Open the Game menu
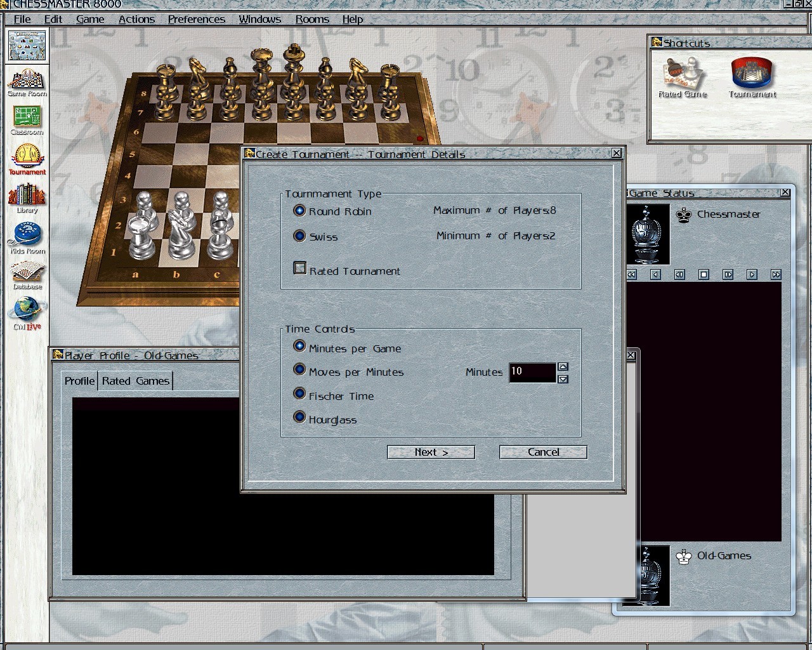 90,19
